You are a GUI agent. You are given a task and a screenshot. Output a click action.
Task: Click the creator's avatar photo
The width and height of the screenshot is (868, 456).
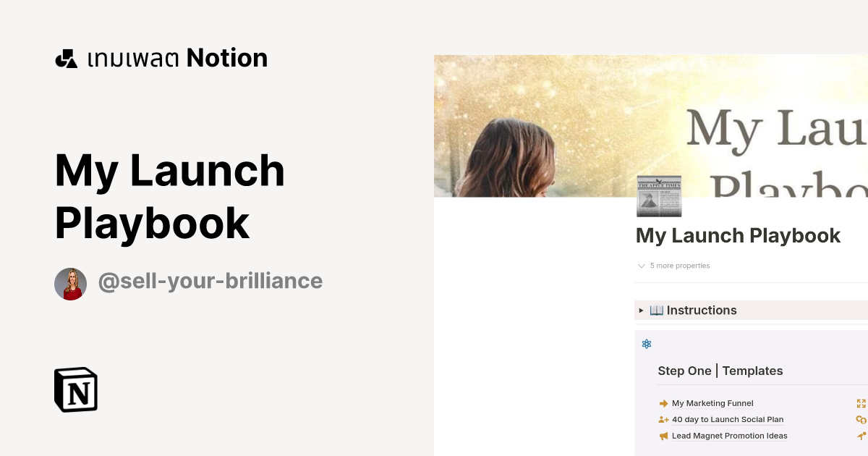coord(70,284)
